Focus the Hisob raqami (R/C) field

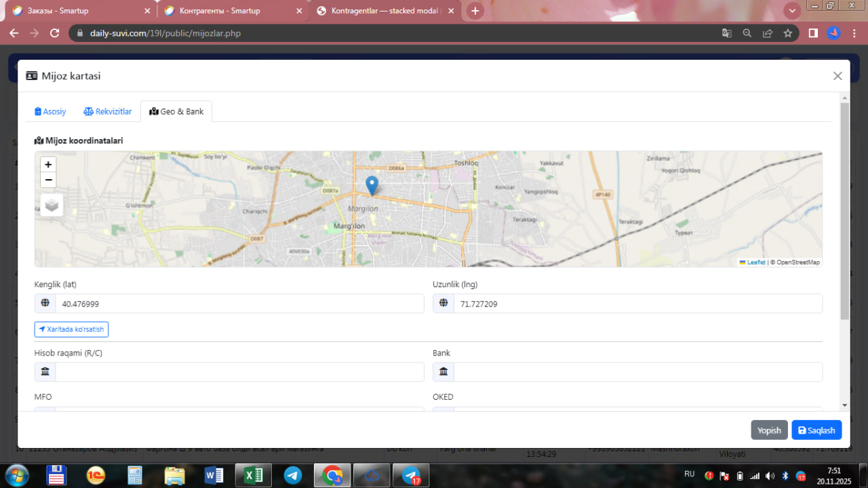coord(239,372)
